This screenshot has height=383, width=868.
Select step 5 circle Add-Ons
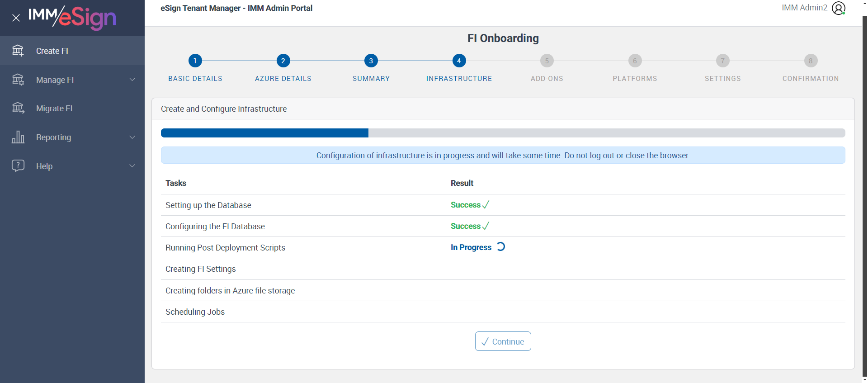pyautogui.click(x=547, y=61)
